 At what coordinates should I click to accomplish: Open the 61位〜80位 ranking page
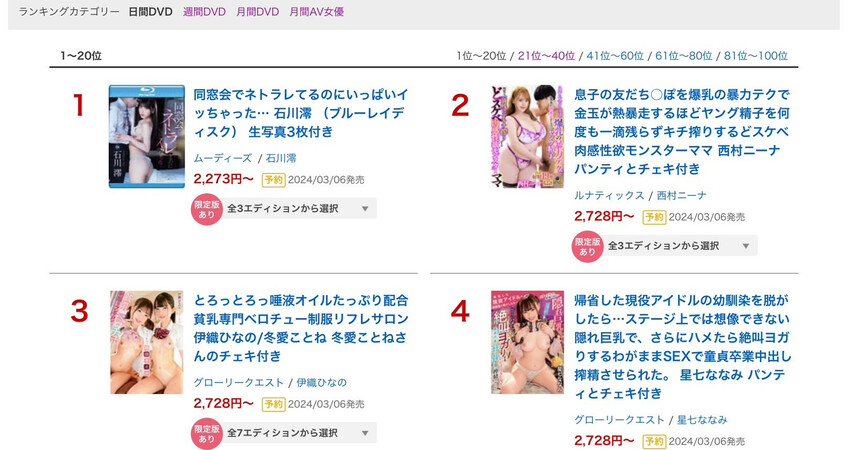pyautogui.click(x=684, y=56)
